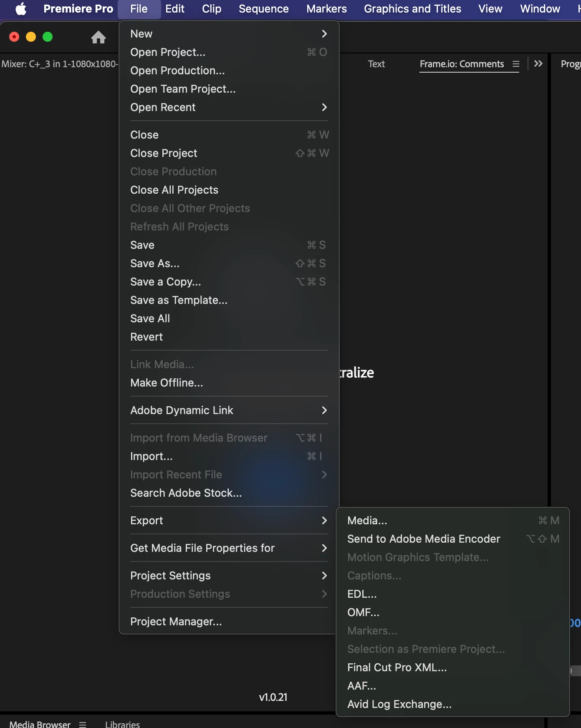Export Media...

(453, 521)
